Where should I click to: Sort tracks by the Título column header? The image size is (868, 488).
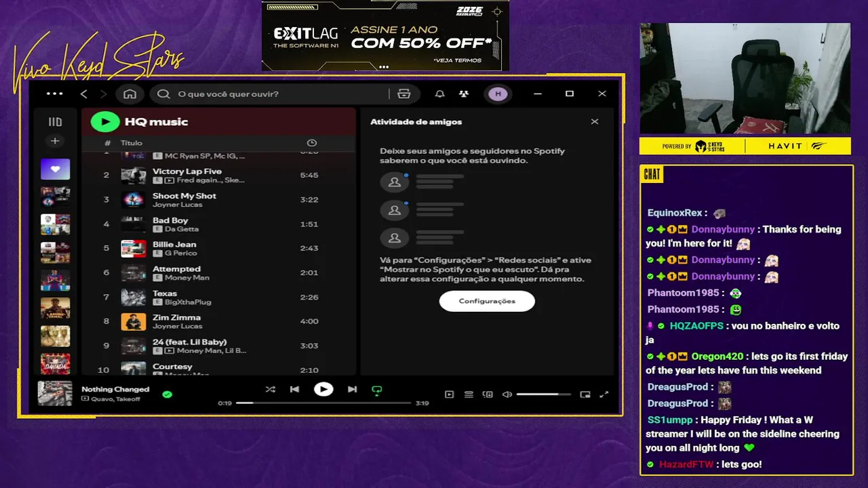tap(132, 143)
